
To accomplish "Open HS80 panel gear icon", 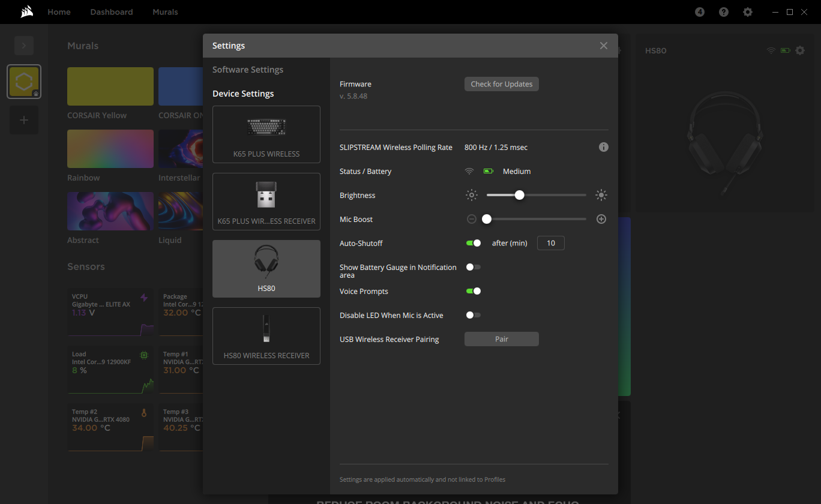I will (800, 50).
